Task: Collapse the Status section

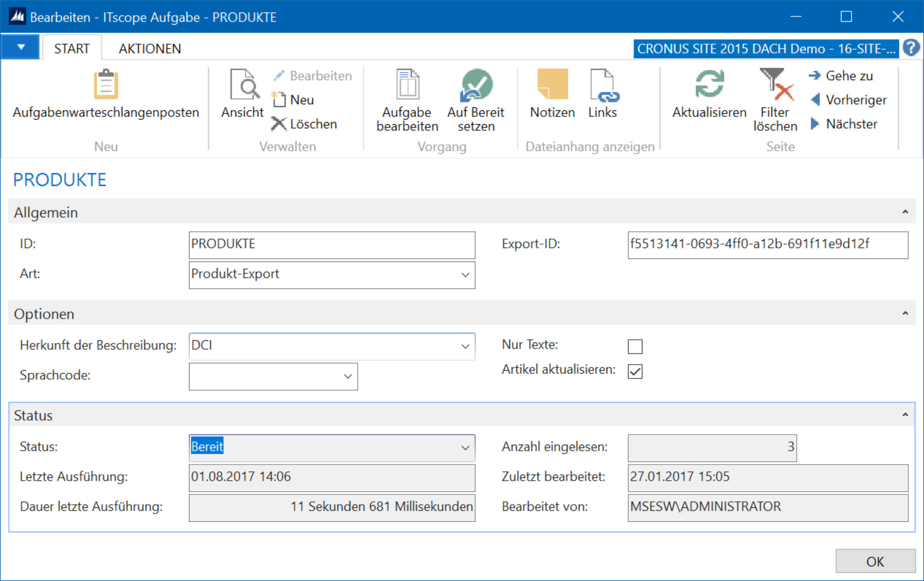Action: tap(905, 415)
